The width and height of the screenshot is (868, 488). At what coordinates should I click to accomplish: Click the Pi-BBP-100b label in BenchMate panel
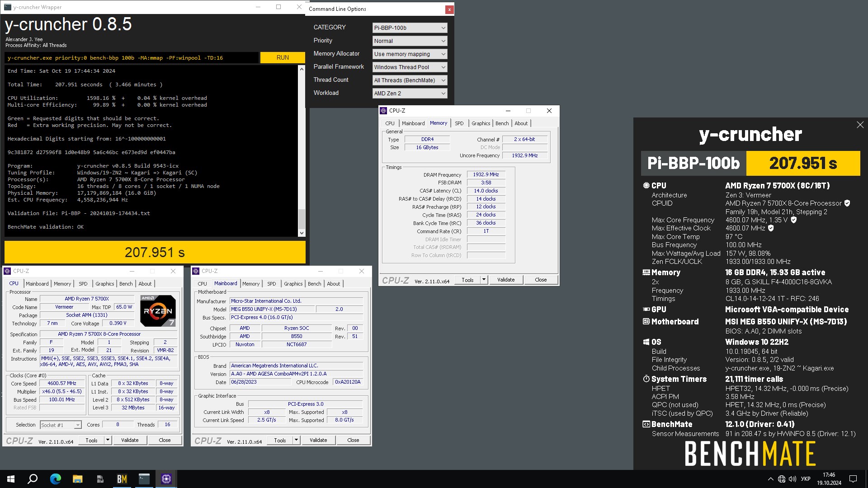tap(693, 163)
